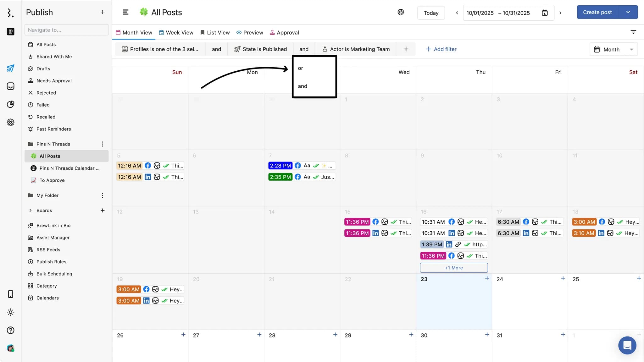Click the globe timezone icon

pos(401,12)
